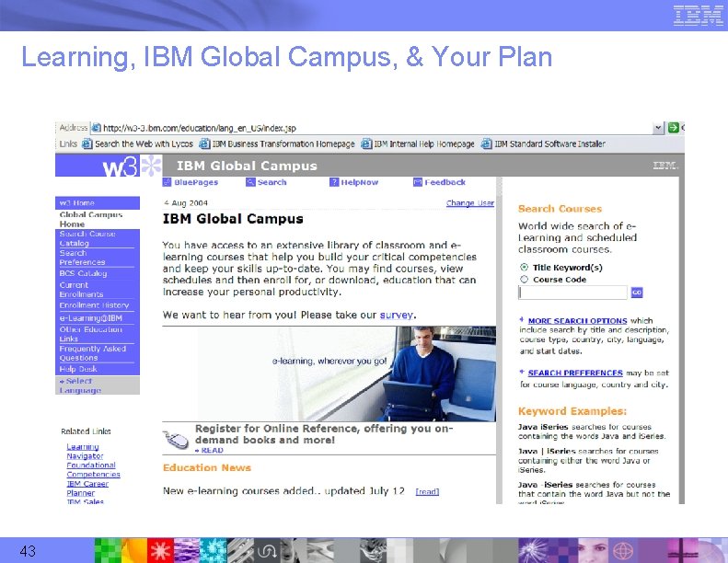Open the address bar dropdown arrow
This screenshot has width=728, height=563.
(x=658, y=128)
